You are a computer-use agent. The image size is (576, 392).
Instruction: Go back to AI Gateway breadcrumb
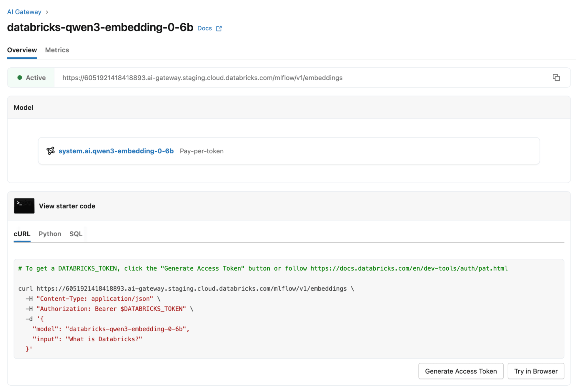coord(24,12)
